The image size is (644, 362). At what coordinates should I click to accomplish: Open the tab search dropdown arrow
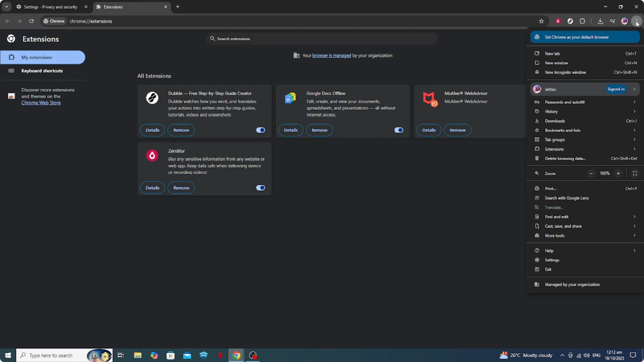tap(7, 7)
